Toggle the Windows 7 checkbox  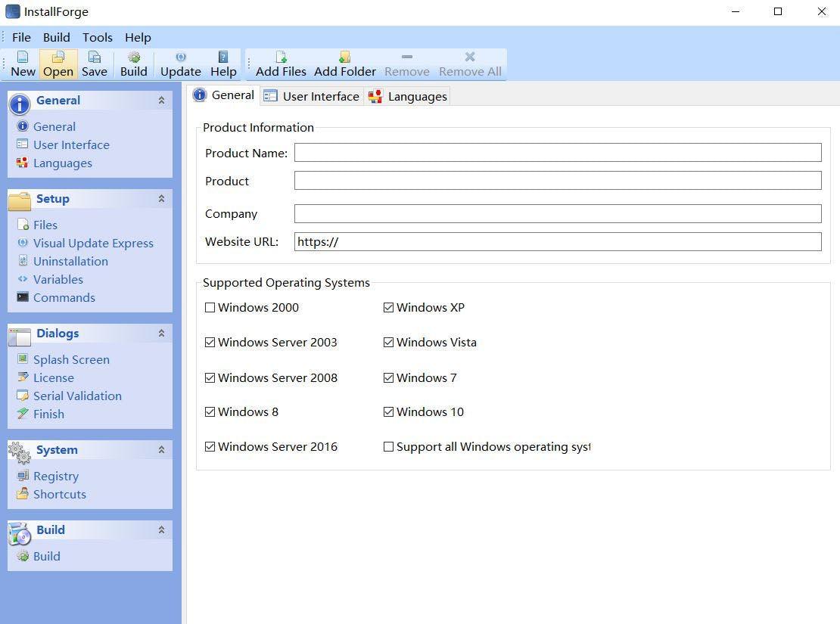tap(388, 377)
